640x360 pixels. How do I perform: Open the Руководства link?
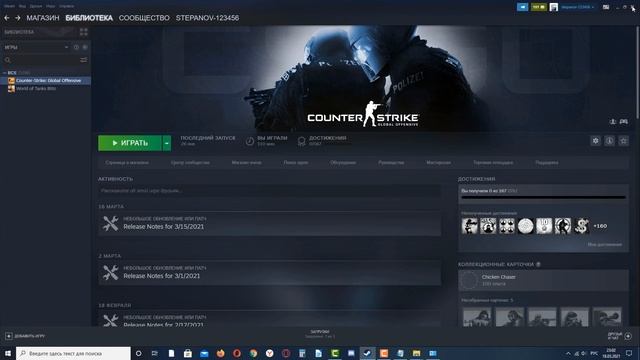pos(391,162)
